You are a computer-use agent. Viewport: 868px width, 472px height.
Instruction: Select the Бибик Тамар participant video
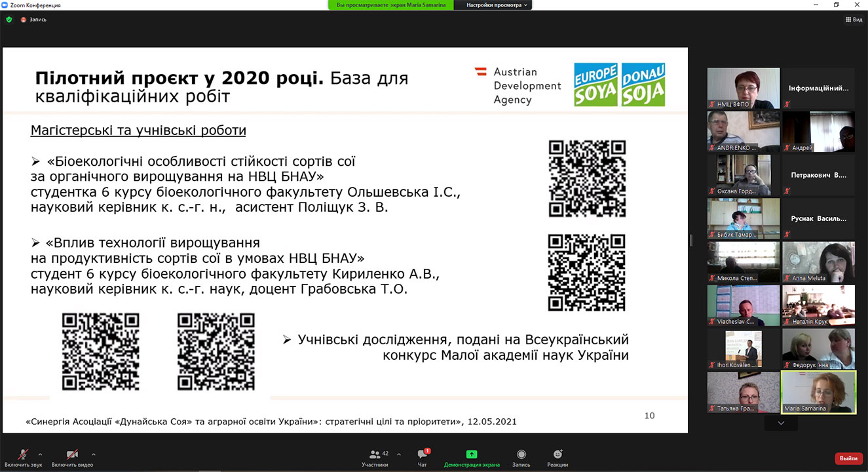pyautogui.click(x=744, y=219)
